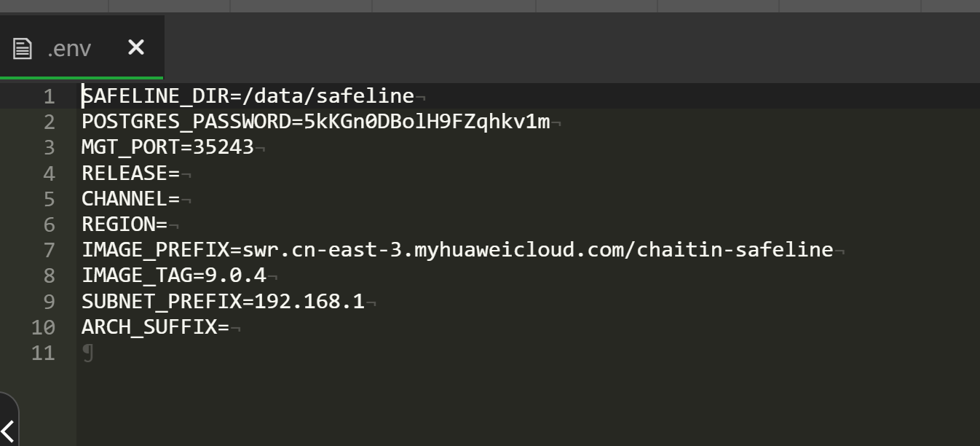980x446 pixels.
Task: Click on the CHANNEL= line text
Action: click(130, 199)
